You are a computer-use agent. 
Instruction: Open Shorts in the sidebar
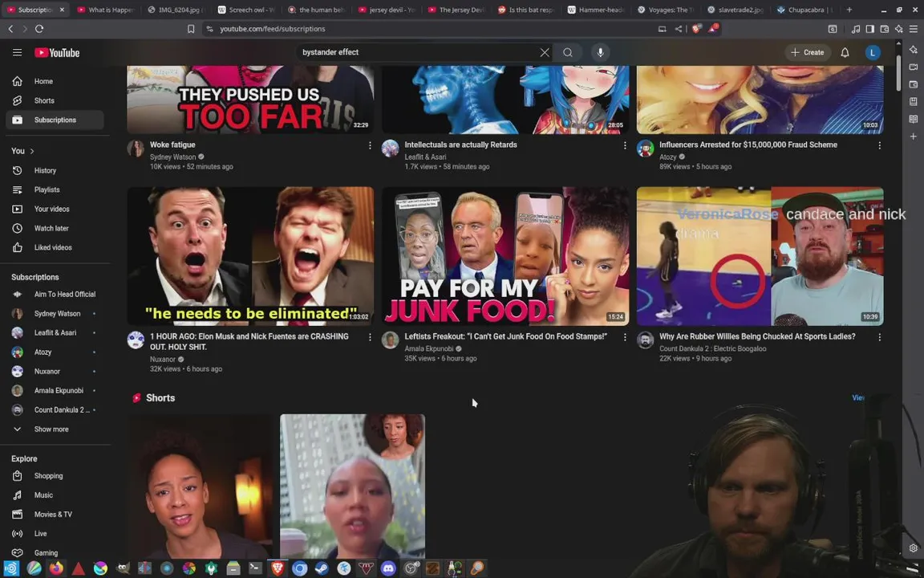55,101
